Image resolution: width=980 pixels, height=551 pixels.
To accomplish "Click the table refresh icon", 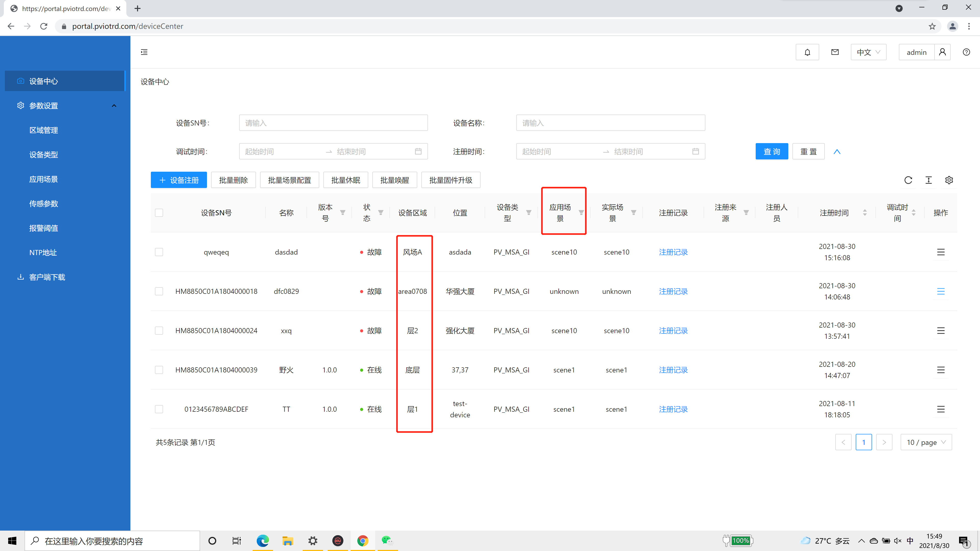I will click(x=908, y=180).
